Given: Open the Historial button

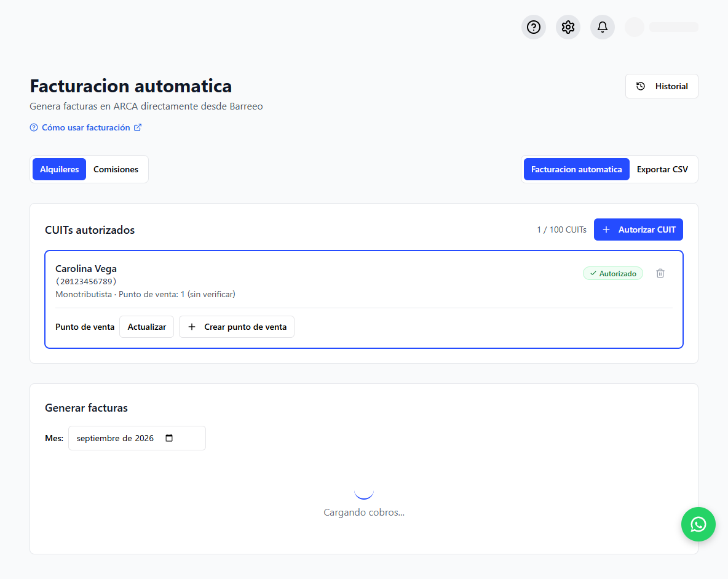Looking at the screenshot, I should [x=662, y=86].
